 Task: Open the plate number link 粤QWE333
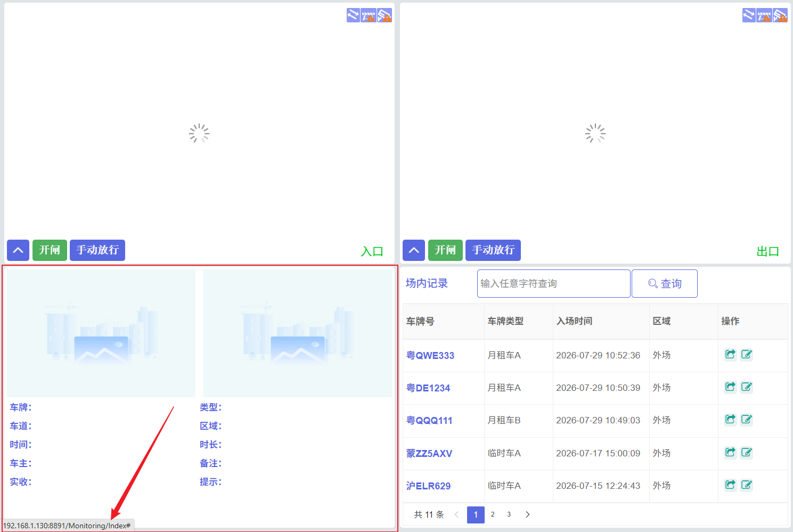tap(430, 356)
